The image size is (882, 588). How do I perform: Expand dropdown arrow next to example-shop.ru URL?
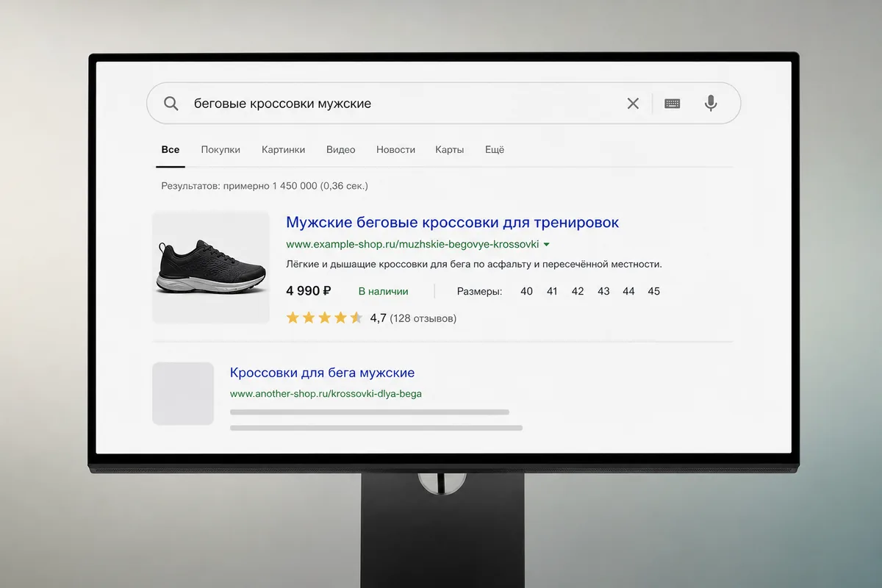(x=546, y=244)
